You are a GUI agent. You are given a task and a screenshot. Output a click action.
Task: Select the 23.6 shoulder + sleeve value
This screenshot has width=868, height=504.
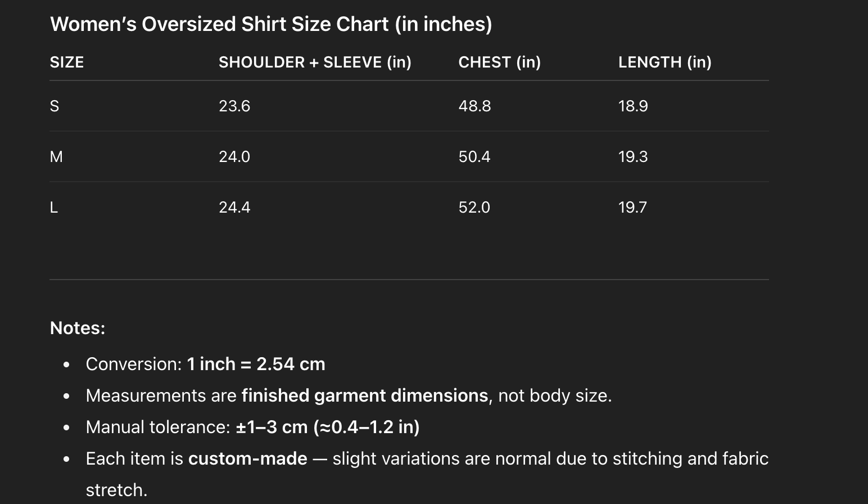234,106
